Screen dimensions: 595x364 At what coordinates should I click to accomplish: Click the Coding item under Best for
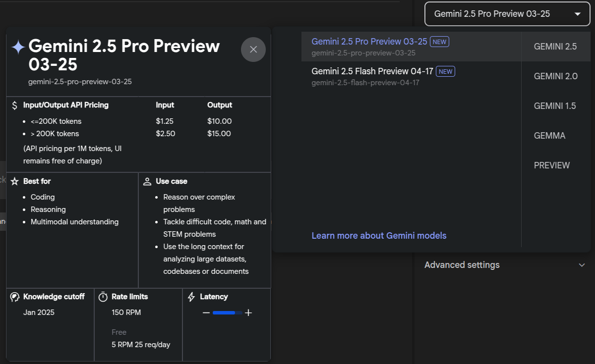tap(43, 197)
